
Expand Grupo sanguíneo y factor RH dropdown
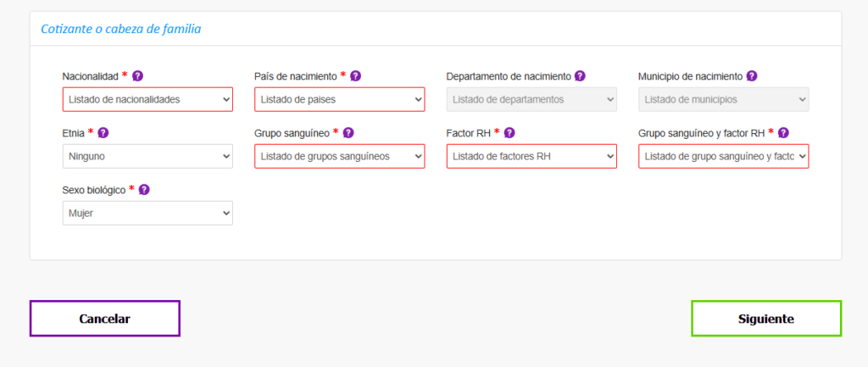click(x=723, y=157)
